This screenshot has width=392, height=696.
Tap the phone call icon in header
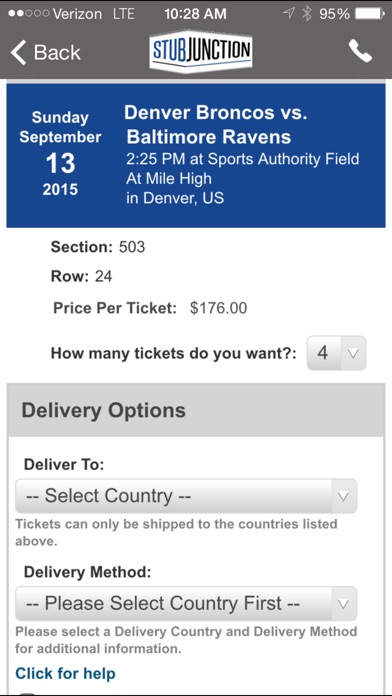(x=360, y=51)
